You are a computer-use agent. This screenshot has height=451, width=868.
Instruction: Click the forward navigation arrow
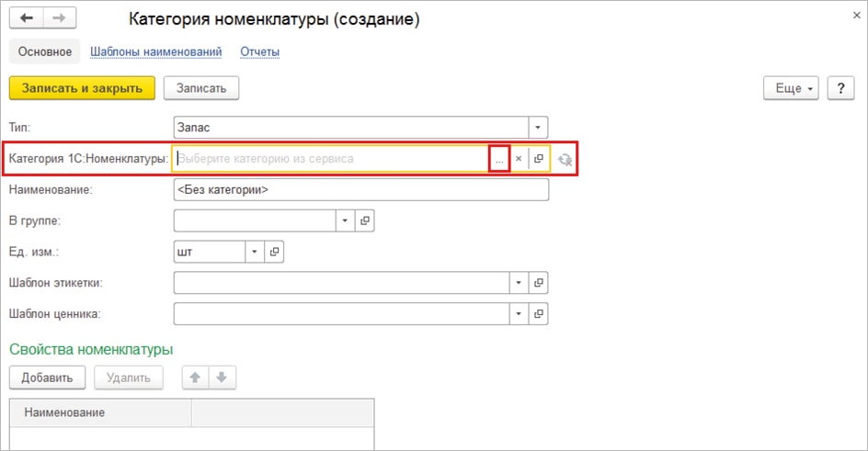(59, 18)
